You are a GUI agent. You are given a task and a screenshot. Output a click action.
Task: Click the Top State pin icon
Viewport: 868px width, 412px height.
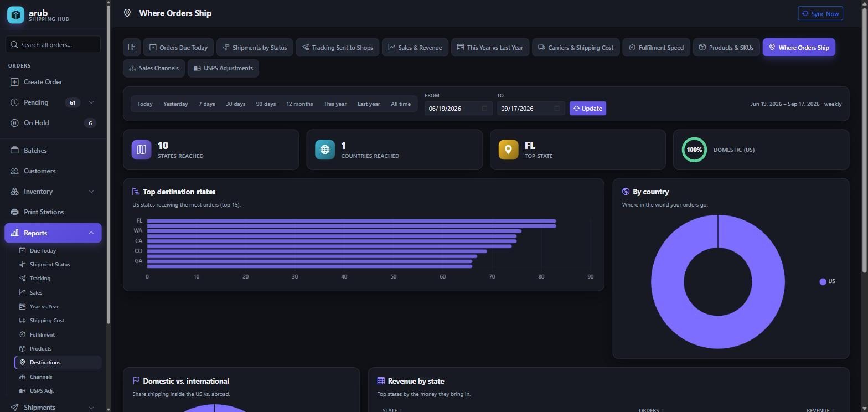(x=508, y=150)
